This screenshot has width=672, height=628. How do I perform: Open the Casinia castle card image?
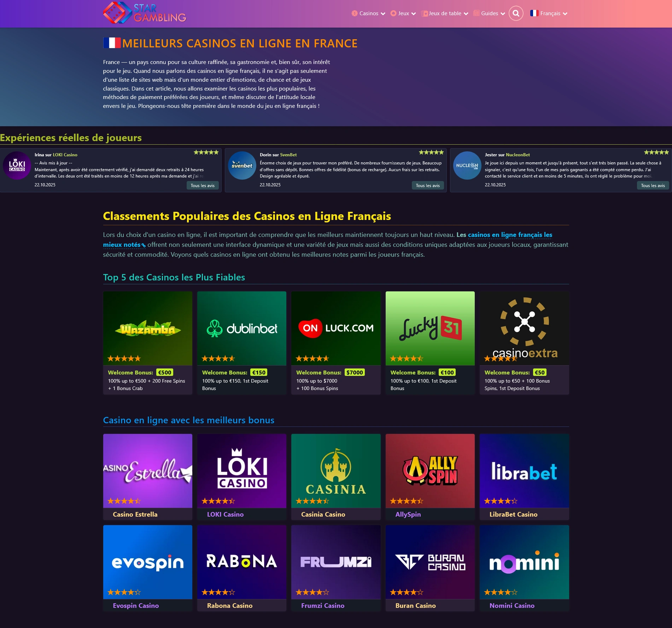[336, 471]
